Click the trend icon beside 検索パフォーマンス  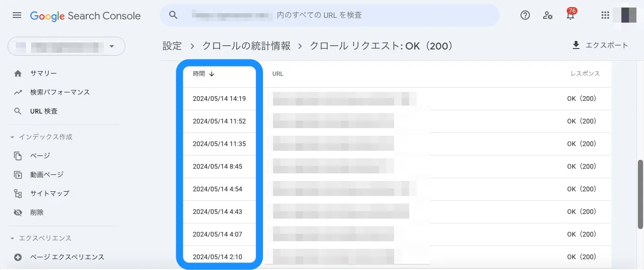[18, 92]
